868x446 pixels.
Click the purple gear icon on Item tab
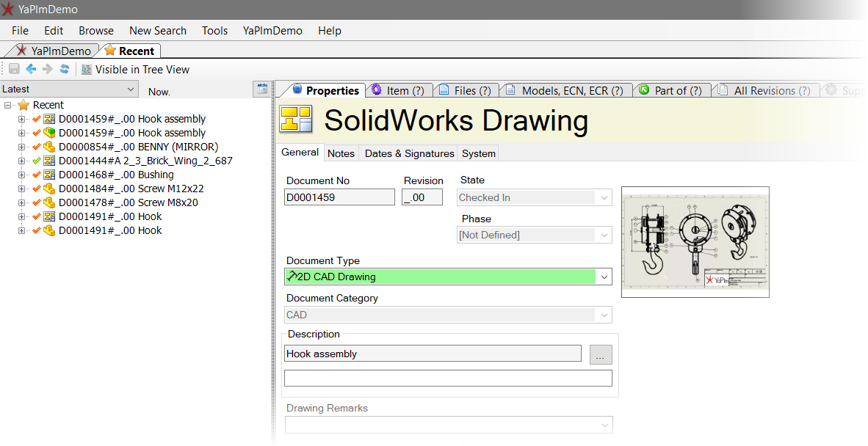[x=377, y=89]
